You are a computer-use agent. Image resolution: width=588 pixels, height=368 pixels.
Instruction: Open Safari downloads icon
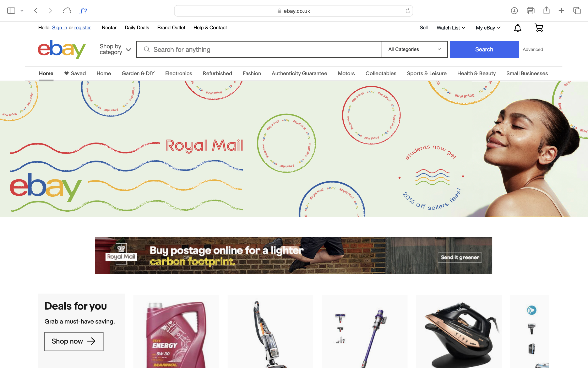[x=514, y=11]
